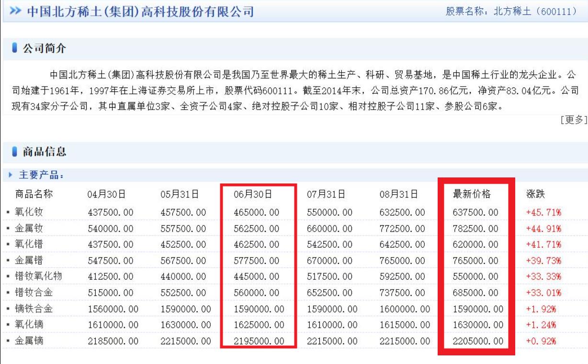Open the 金属钕 product name
The height and width of the screenshot is (364, 588).
pyautogui.click(x=29, y=229)
